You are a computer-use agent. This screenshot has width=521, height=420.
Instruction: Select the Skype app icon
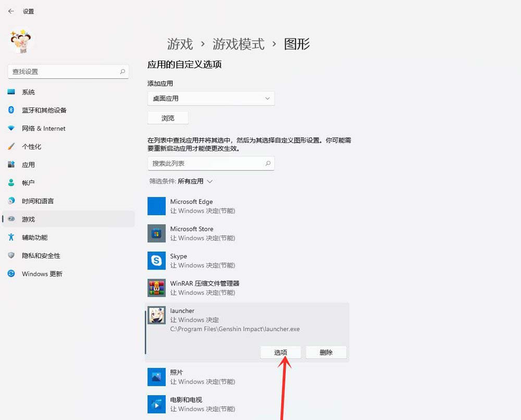[156, 261]
